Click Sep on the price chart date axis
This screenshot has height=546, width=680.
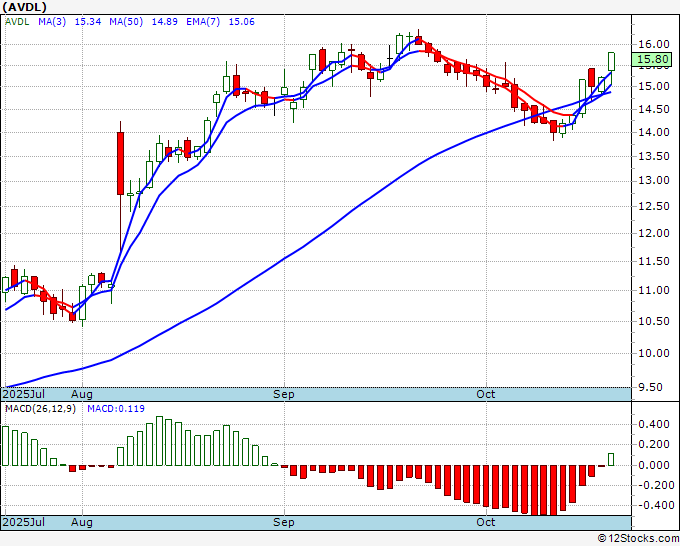click(x=284, y=394)
